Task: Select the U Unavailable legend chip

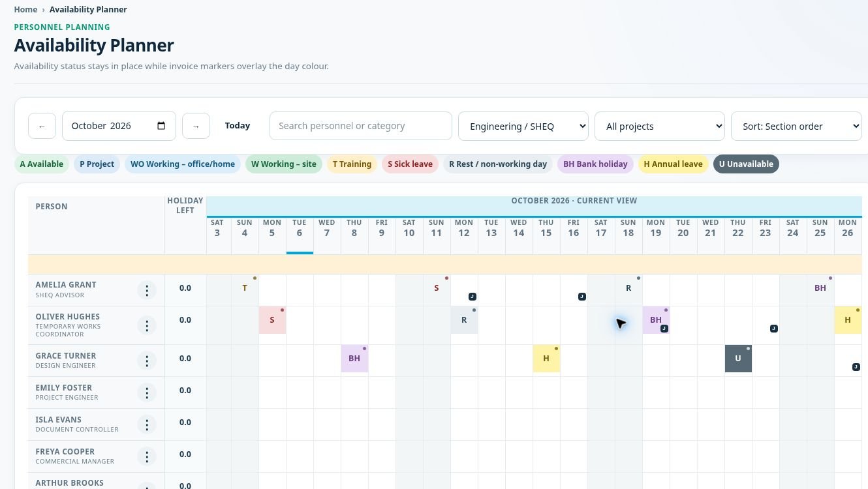Action: point(746,164)
